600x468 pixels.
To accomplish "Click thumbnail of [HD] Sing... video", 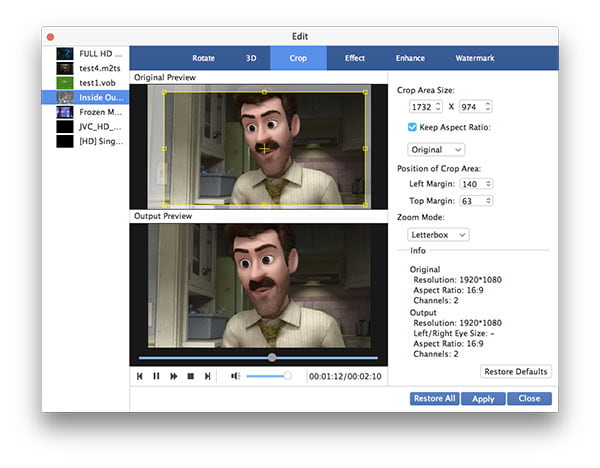I will (x=65, y=141).
